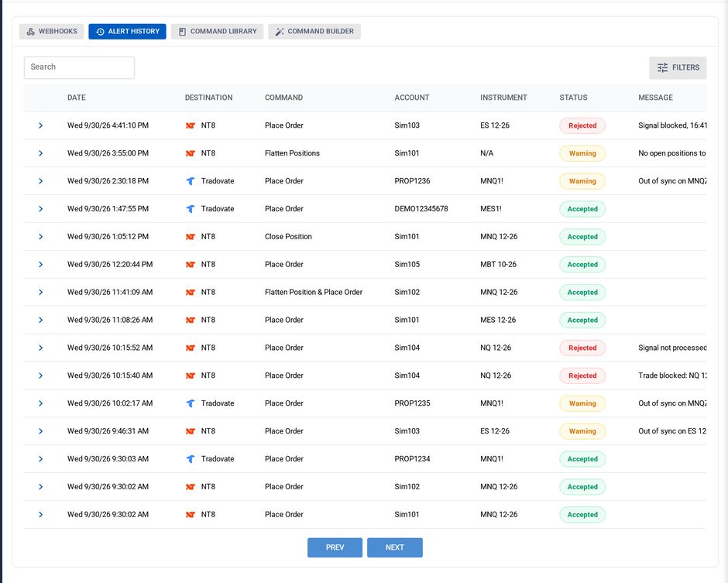Screen dimensions: 728x583
Task: Click NT8 icon in Sim105 row
Action: tap(191, 265)
